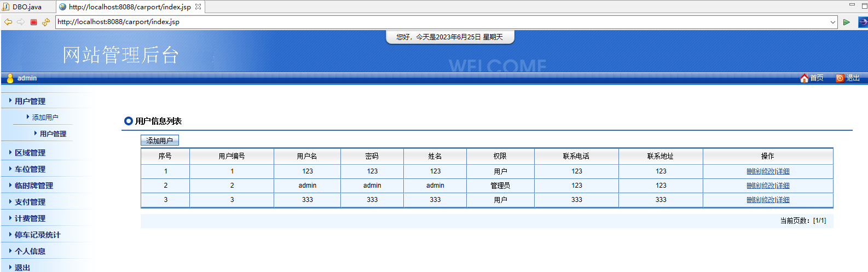Viewport: 868px width, 272px height.
Task: Expand the 个人信息 menu section
Action: point(30,251)
